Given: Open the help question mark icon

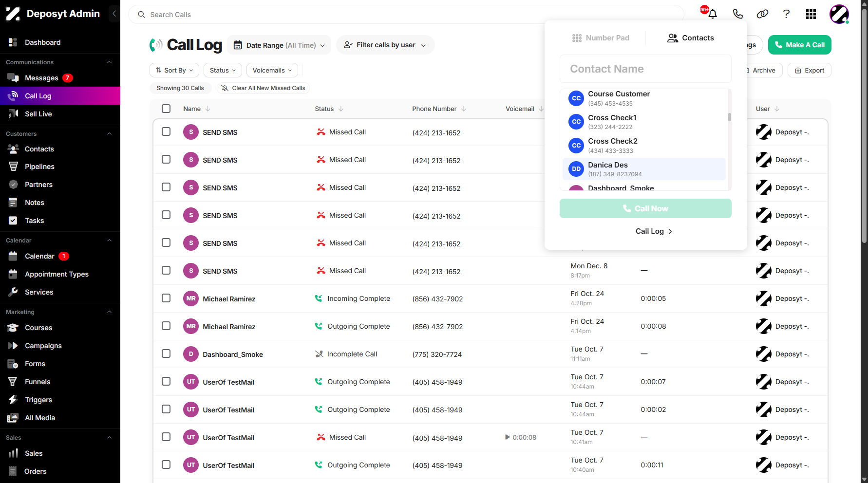Looking at the screenshot, I should [x=786, y=14].
